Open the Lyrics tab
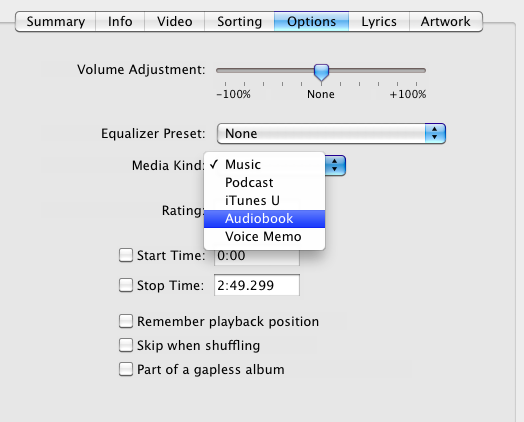The width and height of the screenshot is (524, 422). 379,22
